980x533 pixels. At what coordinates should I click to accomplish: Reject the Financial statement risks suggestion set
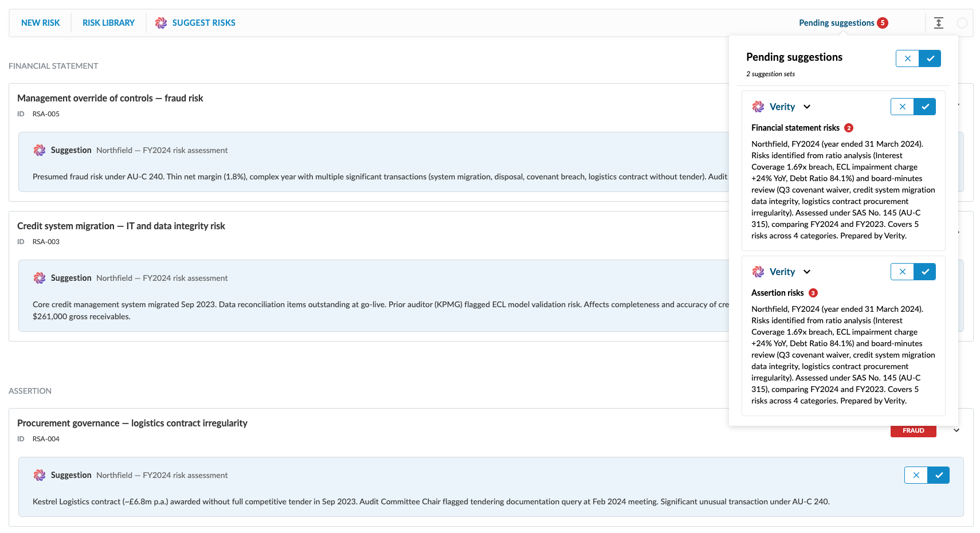point(902,107)
